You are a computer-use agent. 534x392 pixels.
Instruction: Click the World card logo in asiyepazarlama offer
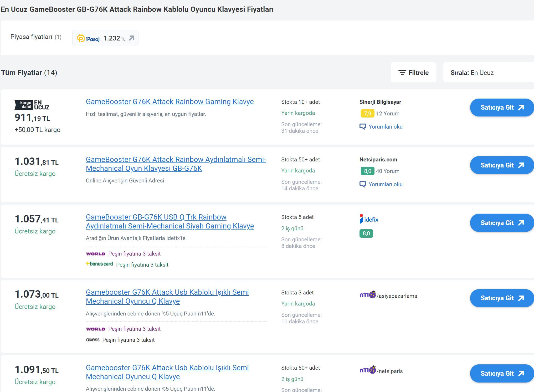tap(96, 329)
